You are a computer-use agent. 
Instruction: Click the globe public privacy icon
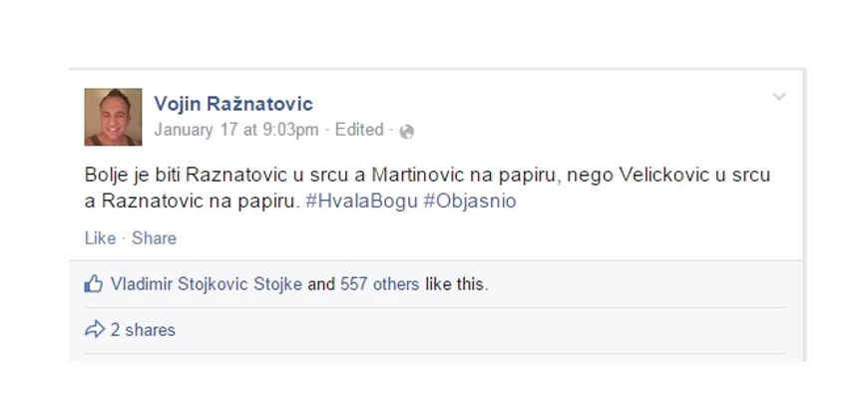pos(407,132)
